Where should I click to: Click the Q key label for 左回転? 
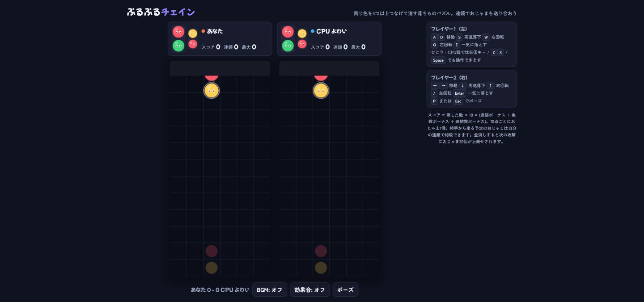(x=434, y=45)
